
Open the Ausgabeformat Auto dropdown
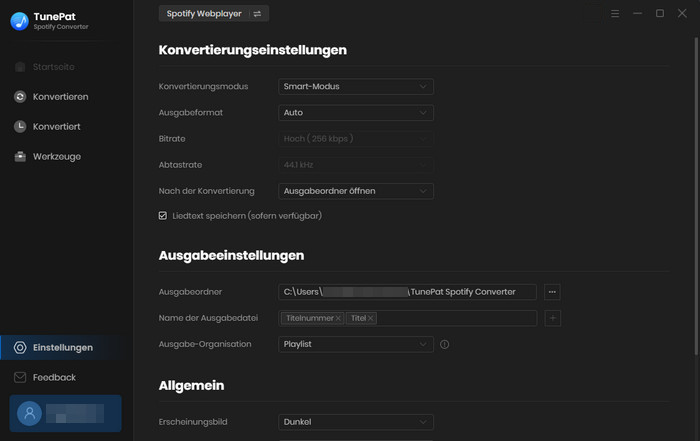tap(356, 113)
